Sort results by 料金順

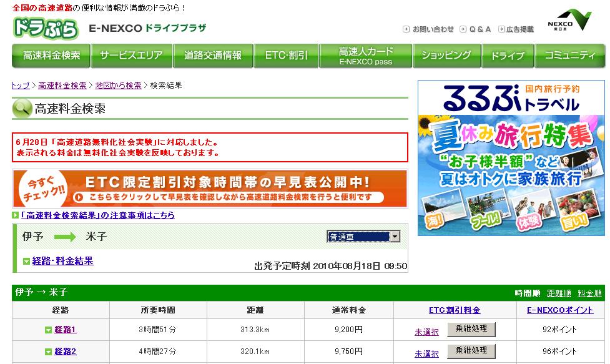pos(590,293)
